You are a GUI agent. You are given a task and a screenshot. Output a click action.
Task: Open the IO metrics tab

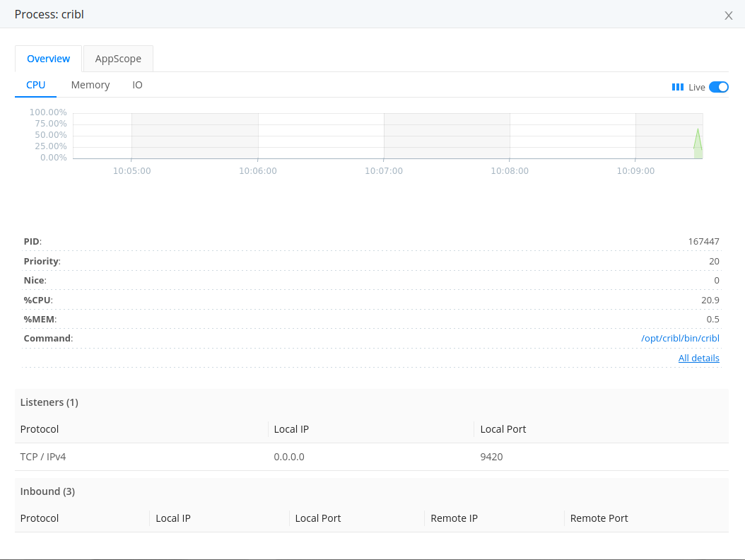click(x=136, y=84)
